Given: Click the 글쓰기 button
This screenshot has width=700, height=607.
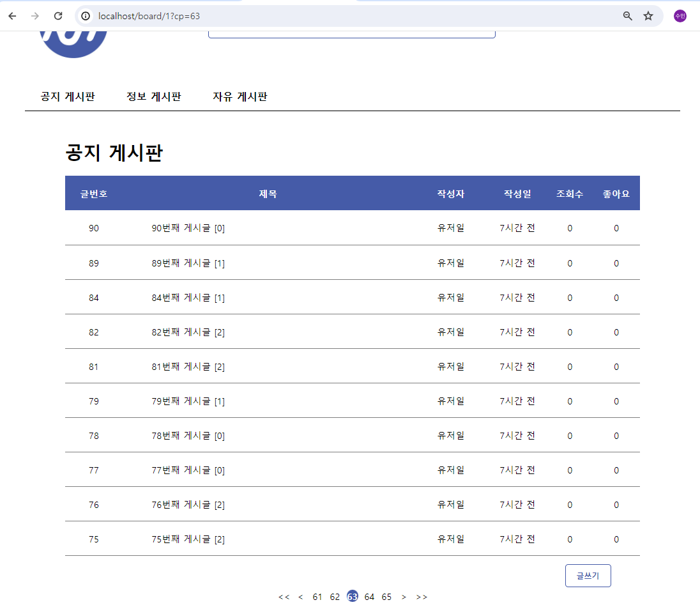Looking at the screenshot, I should click(588, 576).
